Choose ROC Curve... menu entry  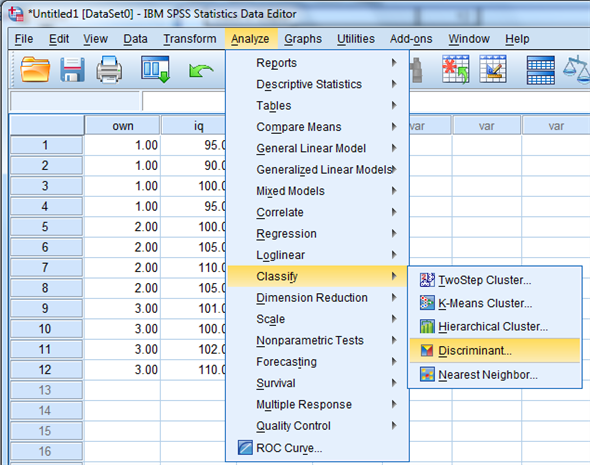pos(318,448)
